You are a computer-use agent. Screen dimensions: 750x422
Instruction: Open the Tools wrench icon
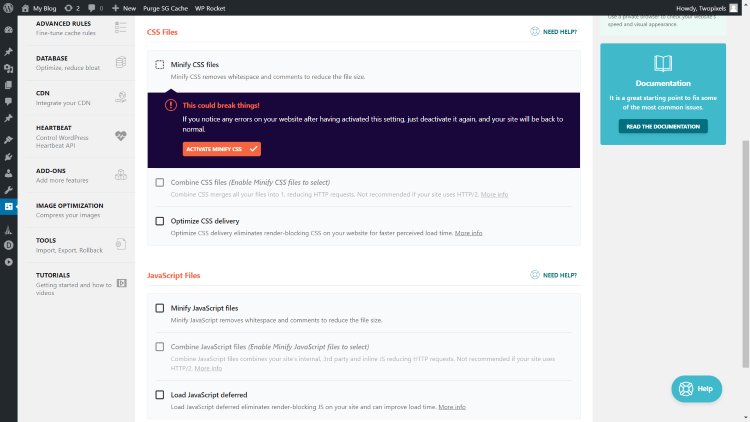coord(9,190)
